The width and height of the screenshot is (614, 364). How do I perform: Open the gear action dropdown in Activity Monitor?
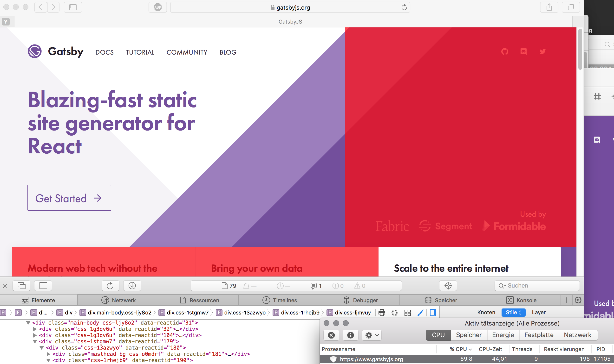pos(371,335)
